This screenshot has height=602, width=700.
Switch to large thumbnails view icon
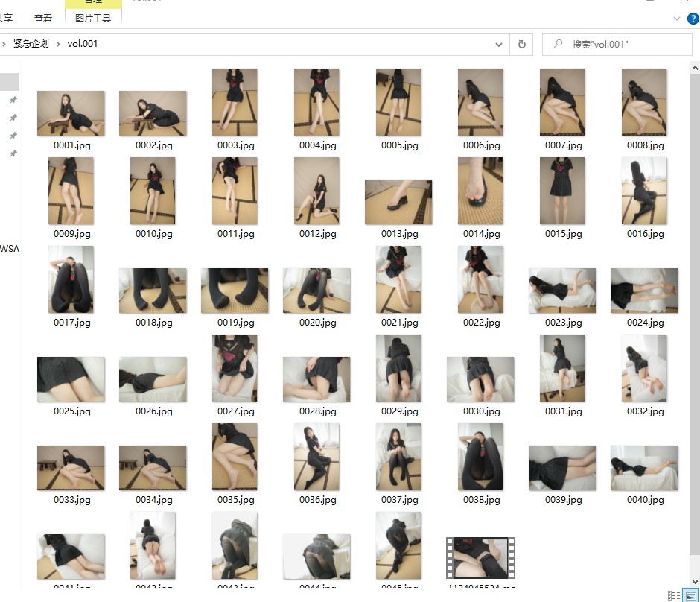tap(690, 596)
